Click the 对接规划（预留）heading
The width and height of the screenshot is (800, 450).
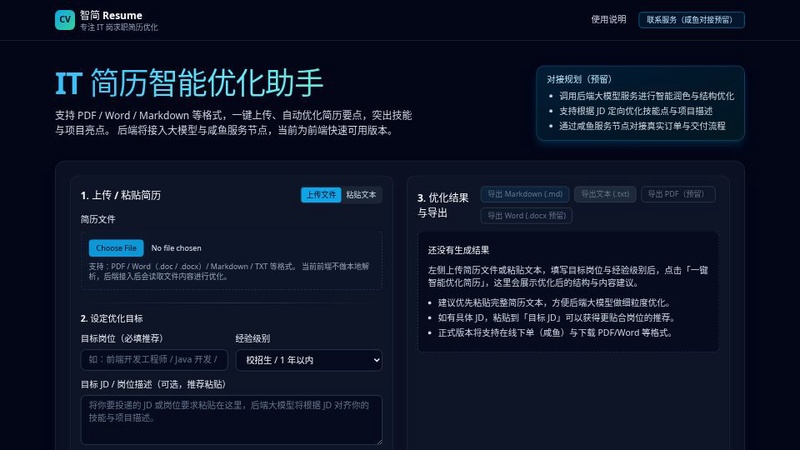(x=579, y=79)
